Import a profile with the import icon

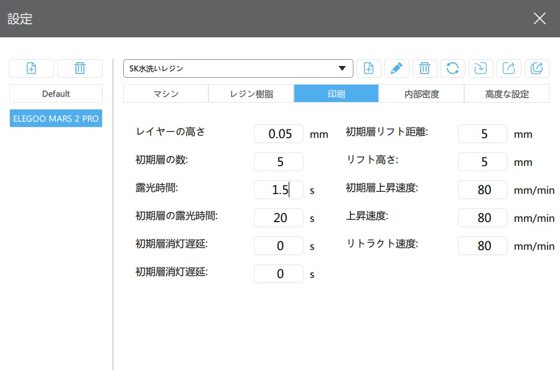tap(481, 68)
